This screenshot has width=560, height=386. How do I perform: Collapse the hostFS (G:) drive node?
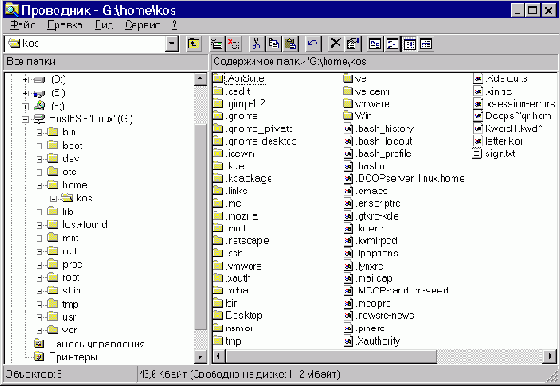point(25,119)
